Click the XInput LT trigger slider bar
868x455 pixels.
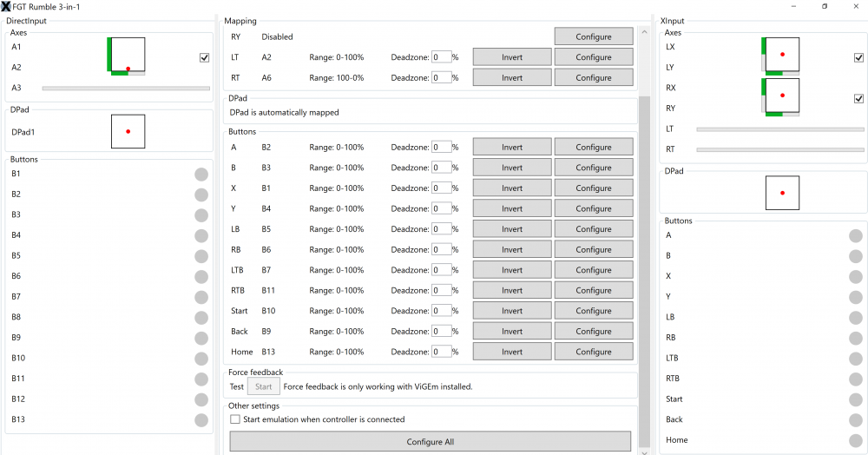[779, 129]
